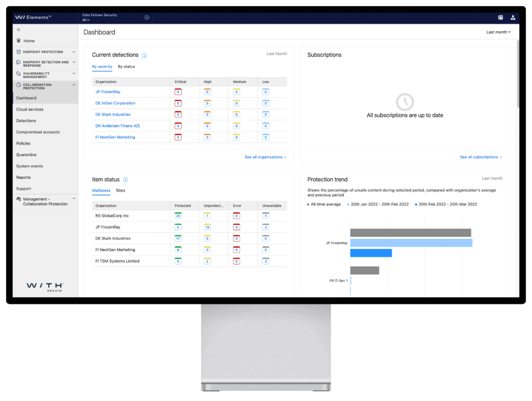Click JP FrozenRay gray all-time average bar
Viewport: 532px width, 401px height.
(410, 233)
